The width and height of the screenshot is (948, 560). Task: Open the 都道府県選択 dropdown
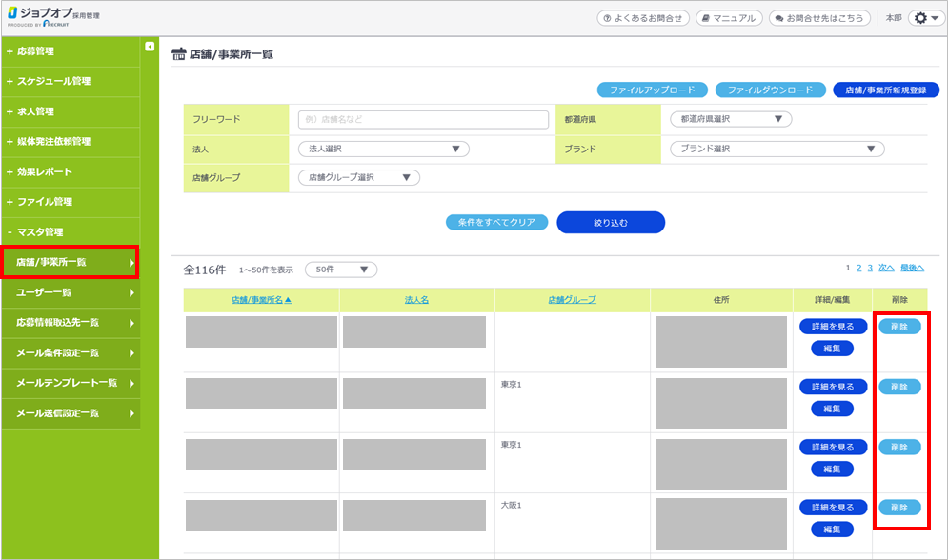[731, 119]
